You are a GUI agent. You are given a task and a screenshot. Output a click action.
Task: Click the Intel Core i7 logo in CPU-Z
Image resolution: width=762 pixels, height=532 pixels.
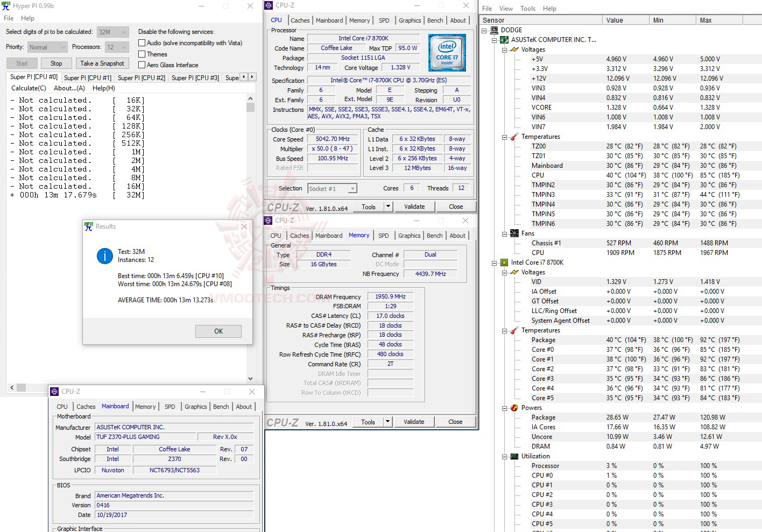click(447, 53)
